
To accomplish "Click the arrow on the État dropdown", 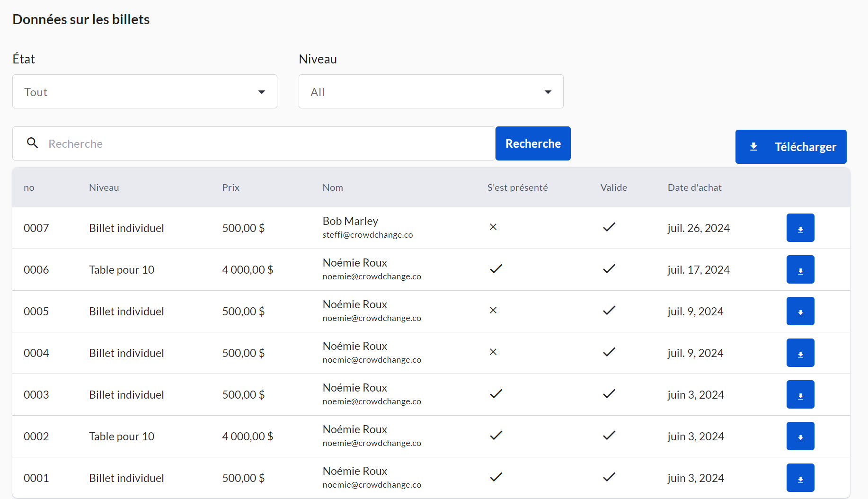I will coord(261,92).
